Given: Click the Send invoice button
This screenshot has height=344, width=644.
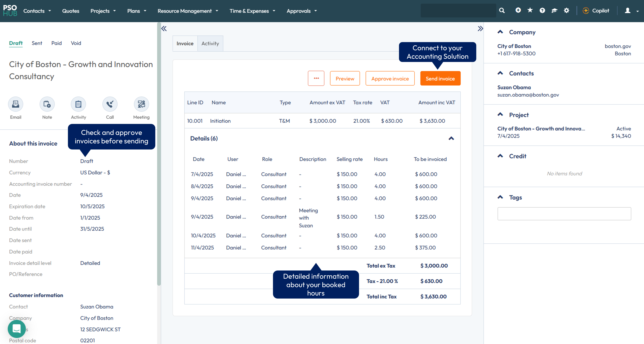Looking at the screenshot, I should coord(440,79).
